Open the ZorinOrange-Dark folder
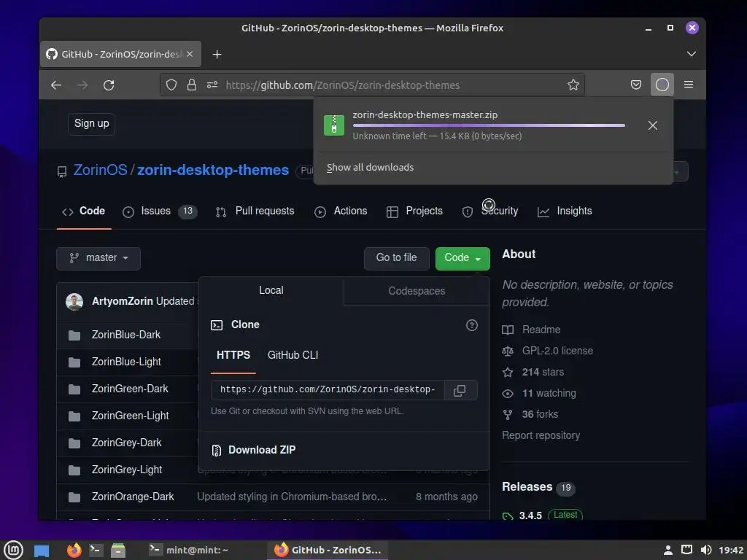 [x=133, y=497]
